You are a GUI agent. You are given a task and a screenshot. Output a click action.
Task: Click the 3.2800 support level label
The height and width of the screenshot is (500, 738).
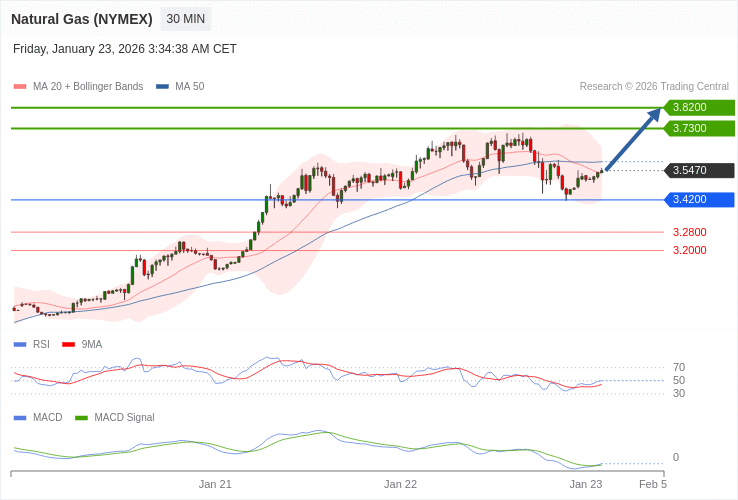click(x=690, y=232)
